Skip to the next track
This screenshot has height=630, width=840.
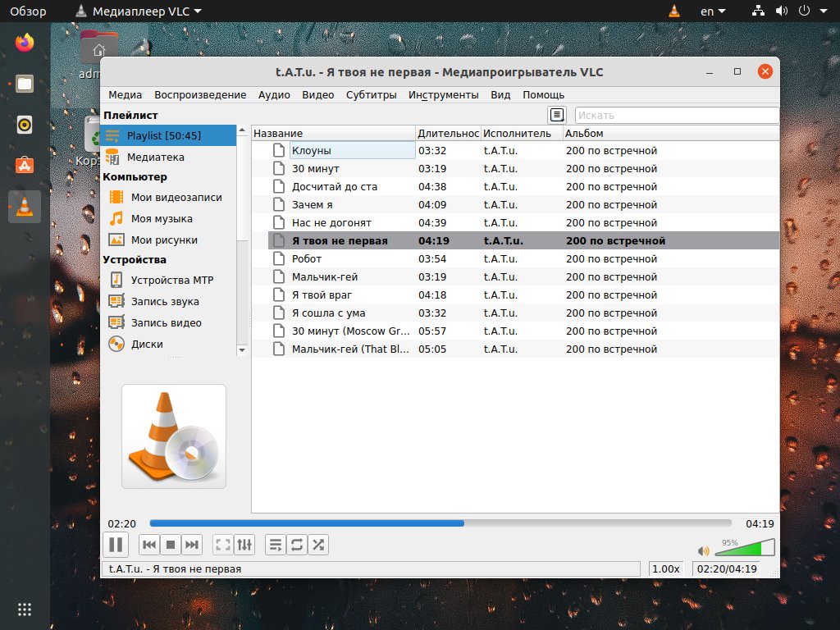coord(192,545)
